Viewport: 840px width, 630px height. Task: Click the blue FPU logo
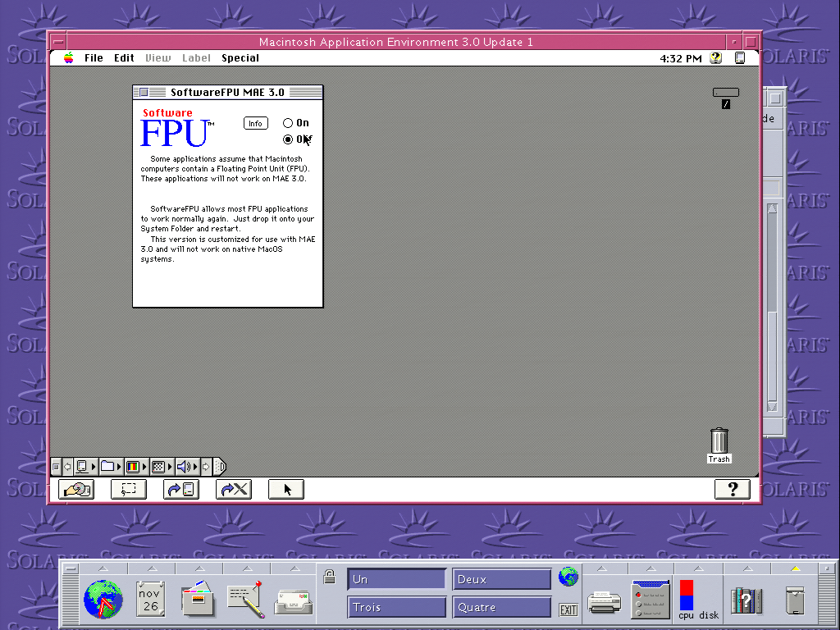click(x=174, y=133)
